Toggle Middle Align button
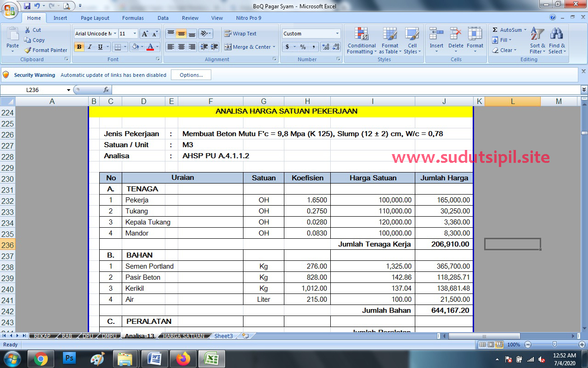Image resolution: width=588 pixels, height=368 pixels. click(x=181, y=34)
